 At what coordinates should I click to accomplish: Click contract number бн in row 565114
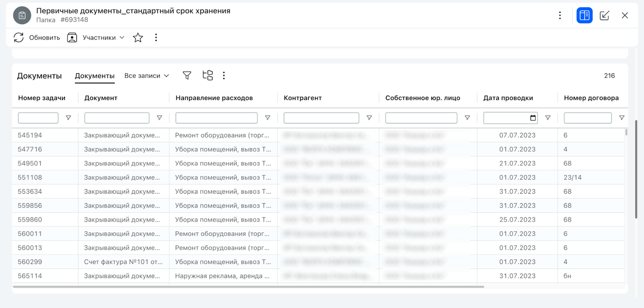pyautogui.click(x=567, y=276)
